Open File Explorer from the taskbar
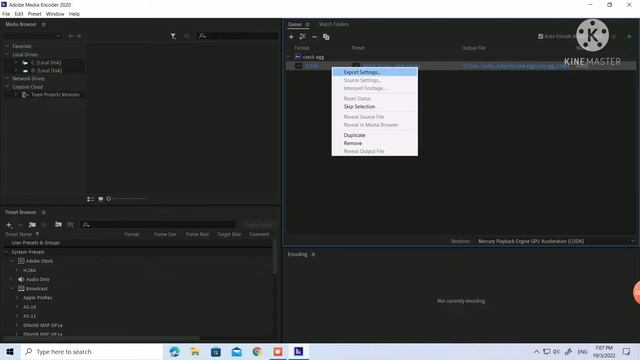The image size is (640, 360). 195,351
